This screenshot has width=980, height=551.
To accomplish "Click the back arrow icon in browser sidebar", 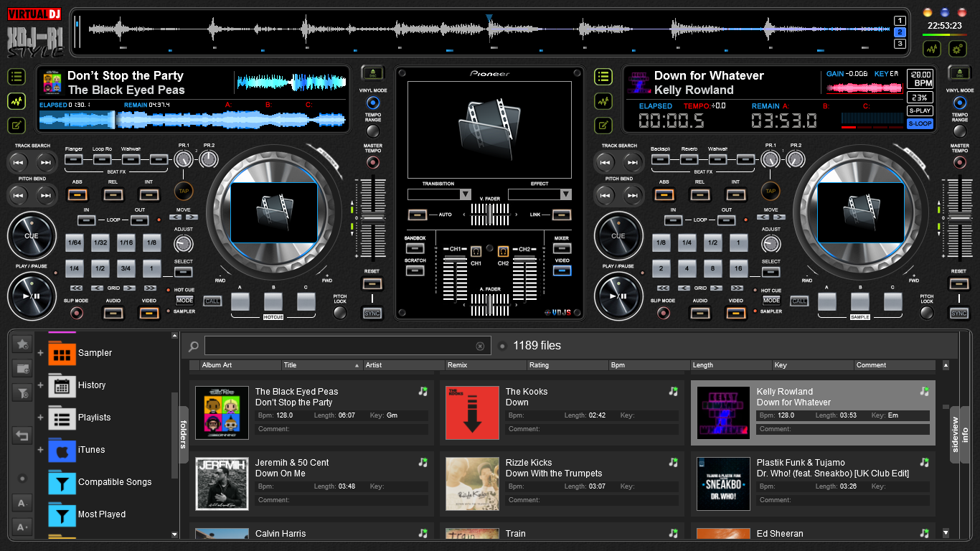I will click(22, 435).
